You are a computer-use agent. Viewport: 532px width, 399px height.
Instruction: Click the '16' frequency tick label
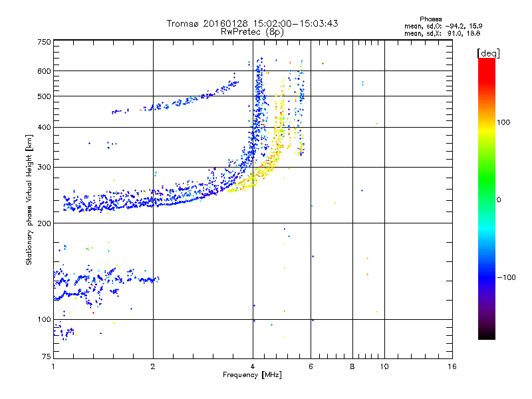click(x=452, y=366)
